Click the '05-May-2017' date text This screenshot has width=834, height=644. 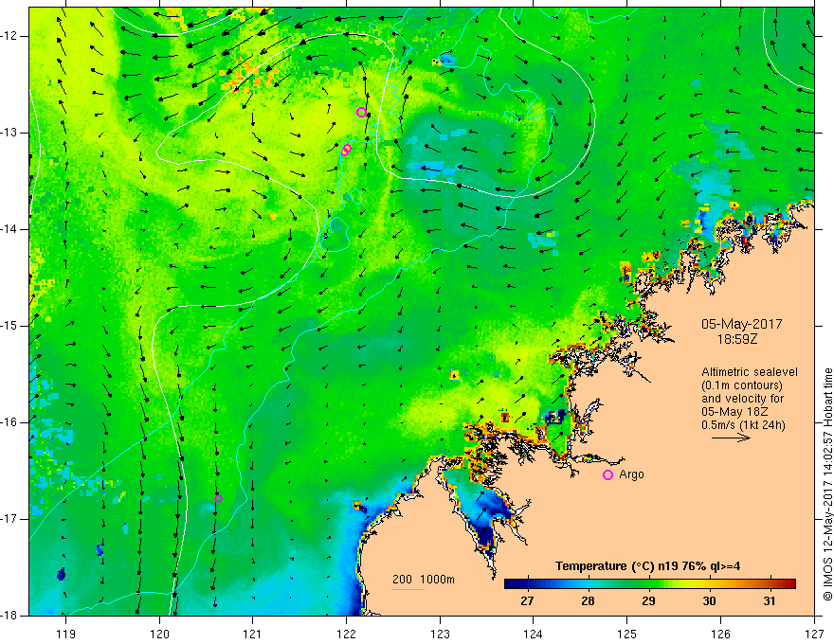741,324
